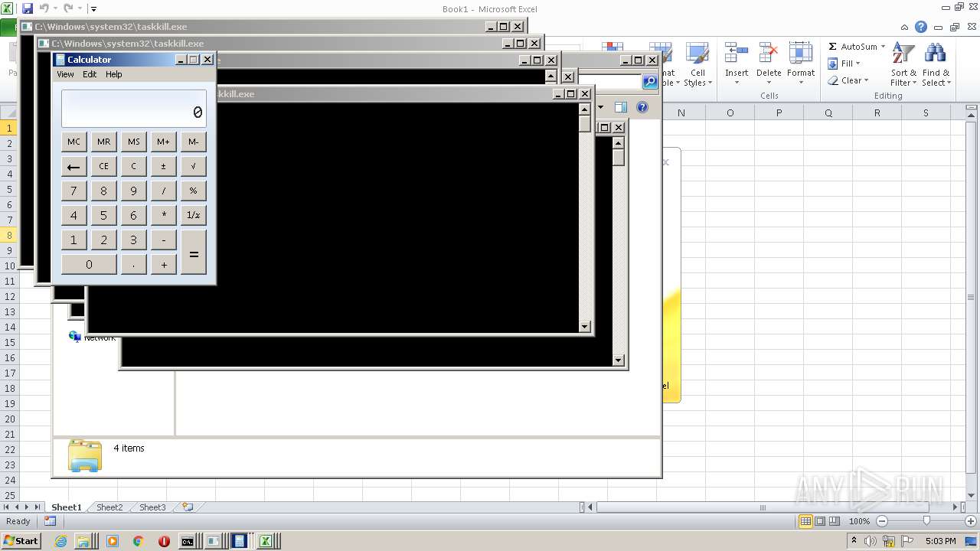Viewport: 980px width, 551px height.
Task: Click the Clear eraser icon
Action: point(832,80)
